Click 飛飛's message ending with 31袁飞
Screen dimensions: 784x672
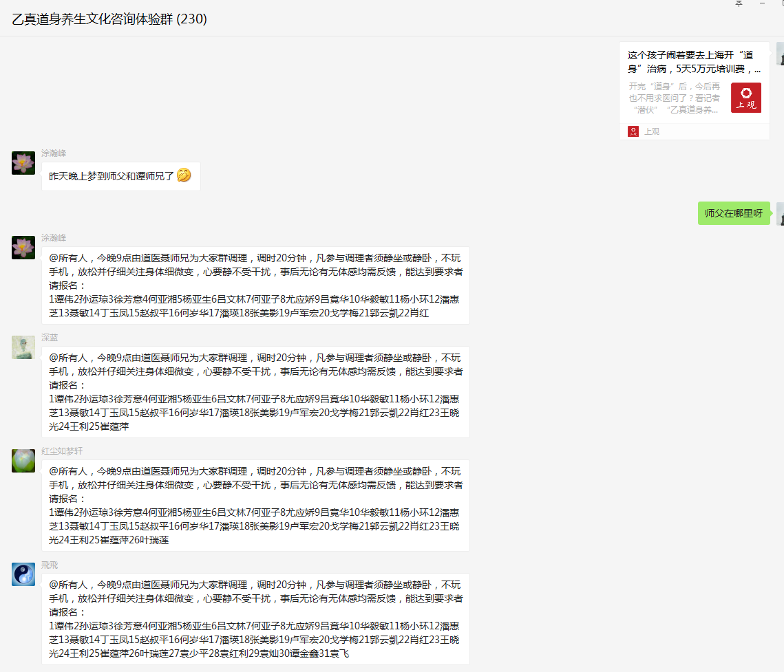coord(255,619)
